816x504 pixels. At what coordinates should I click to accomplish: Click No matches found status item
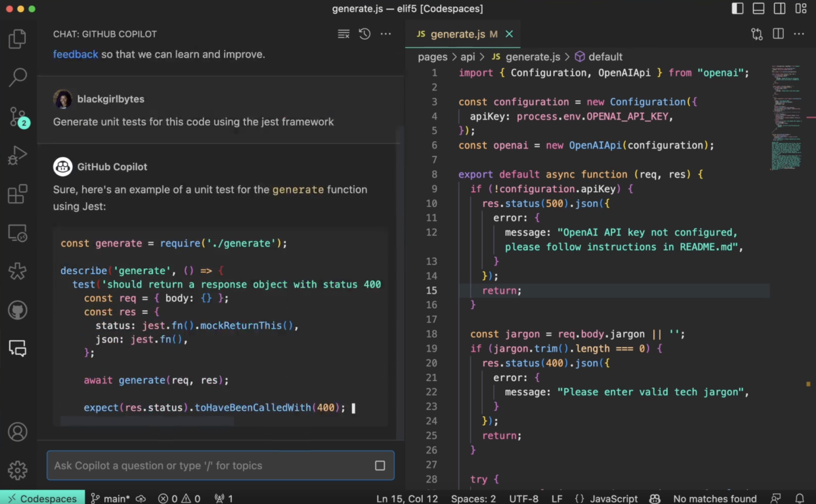(x=715, y=498)
